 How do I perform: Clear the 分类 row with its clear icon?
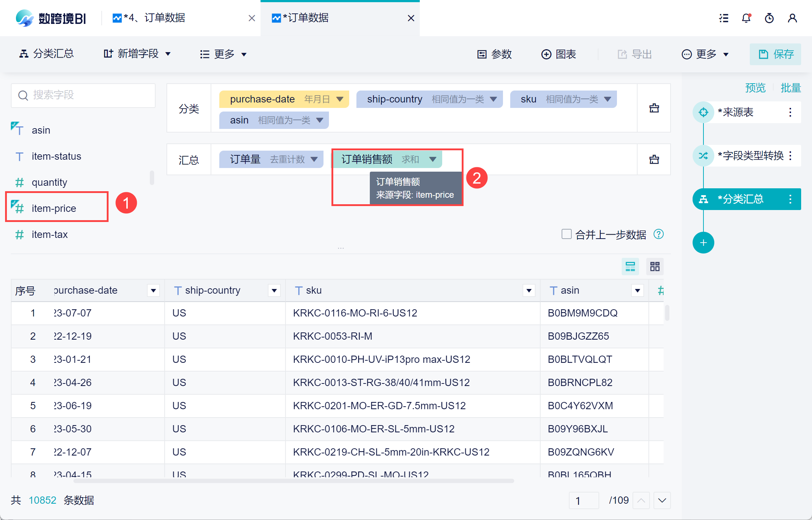654,108
